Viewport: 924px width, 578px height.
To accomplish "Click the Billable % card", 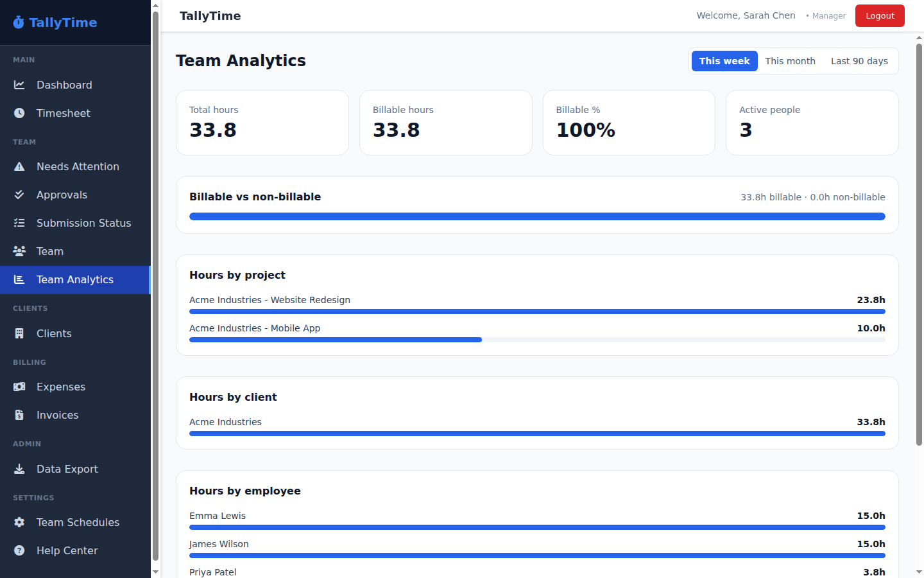I will [629, 123].
